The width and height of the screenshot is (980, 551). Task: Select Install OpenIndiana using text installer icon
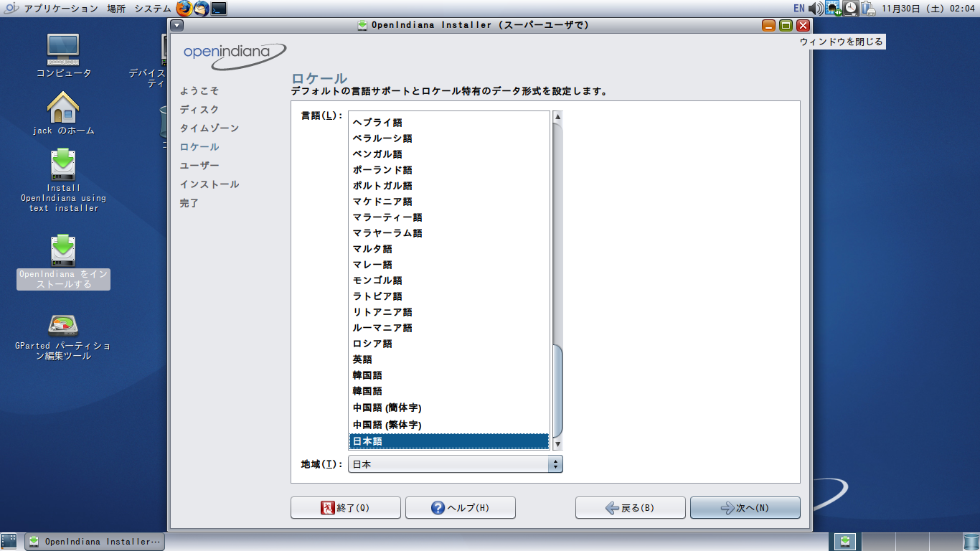tap(63, 181)
